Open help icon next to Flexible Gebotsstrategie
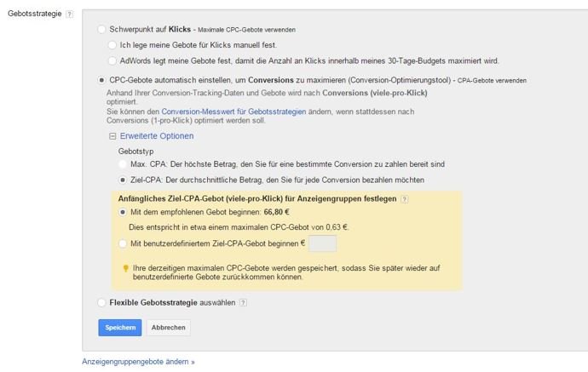This screenshot has height=372, width=588. (243, 303)
